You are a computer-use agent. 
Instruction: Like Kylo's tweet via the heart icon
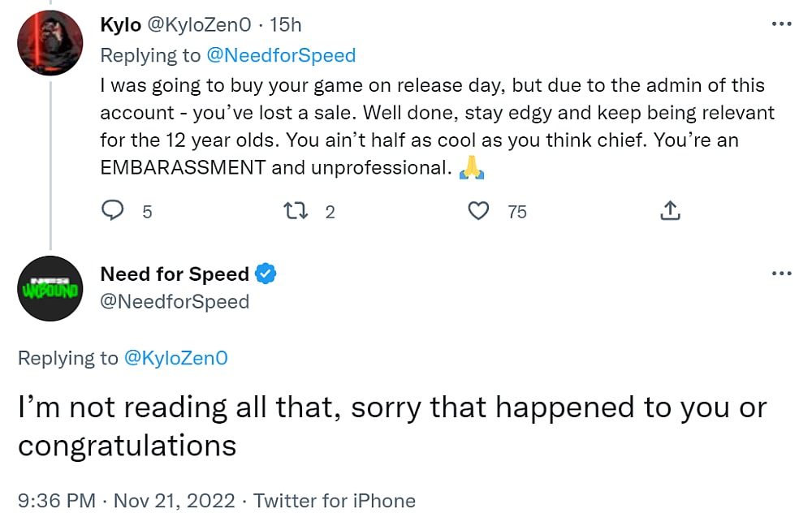coord(479,210)
